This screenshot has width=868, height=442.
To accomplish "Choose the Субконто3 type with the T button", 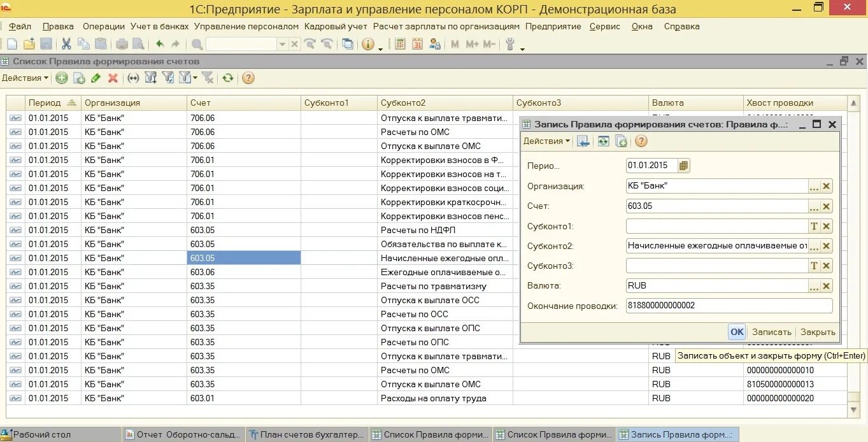I will [814, 266].
